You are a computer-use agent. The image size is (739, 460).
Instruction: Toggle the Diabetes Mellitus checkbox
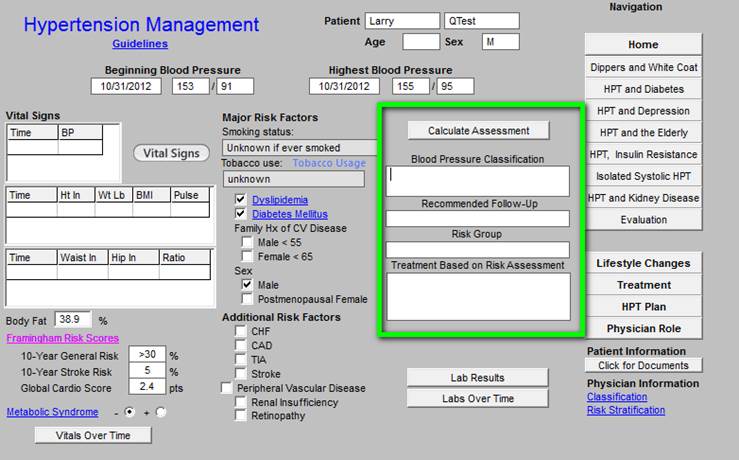click(240, 214)
